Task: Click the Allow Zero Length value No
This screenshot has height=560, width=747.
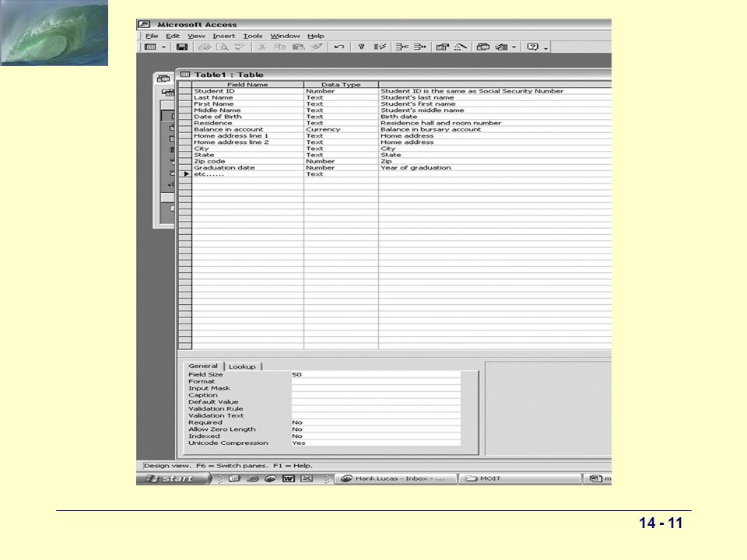Action: 376,429
